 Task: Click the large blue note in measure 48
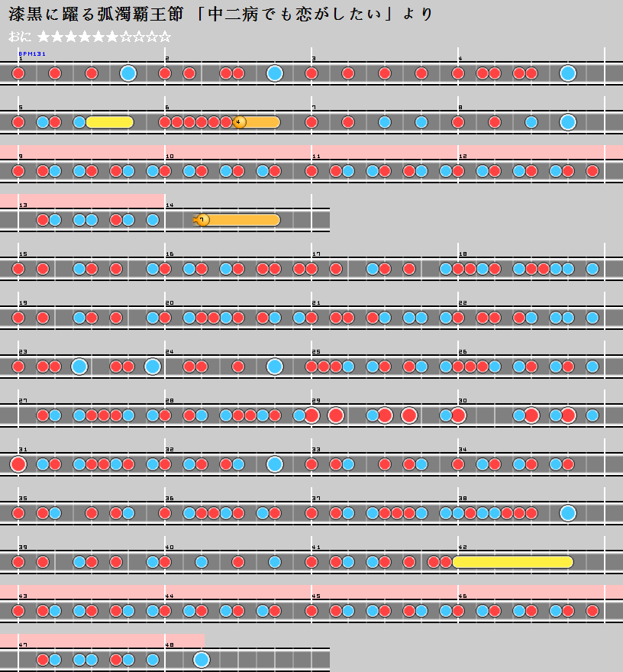[x=202, y=660]
